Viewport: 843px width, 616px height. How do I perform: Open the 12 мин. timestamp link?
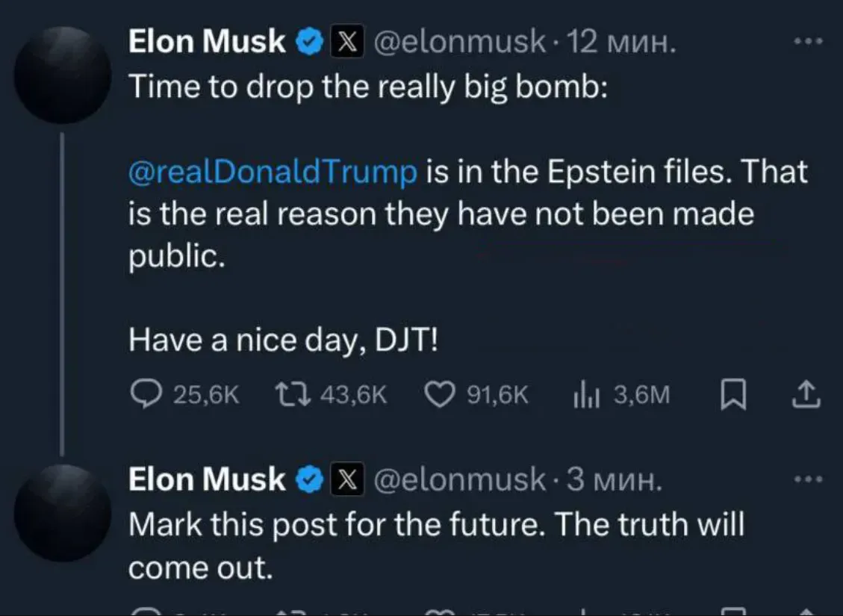point(621,41)
